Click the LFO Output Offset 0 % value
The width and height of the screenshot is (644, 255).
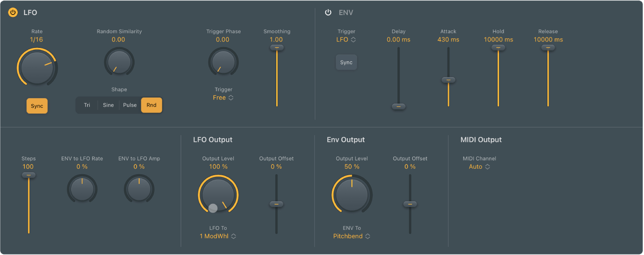tap(276, 167)
